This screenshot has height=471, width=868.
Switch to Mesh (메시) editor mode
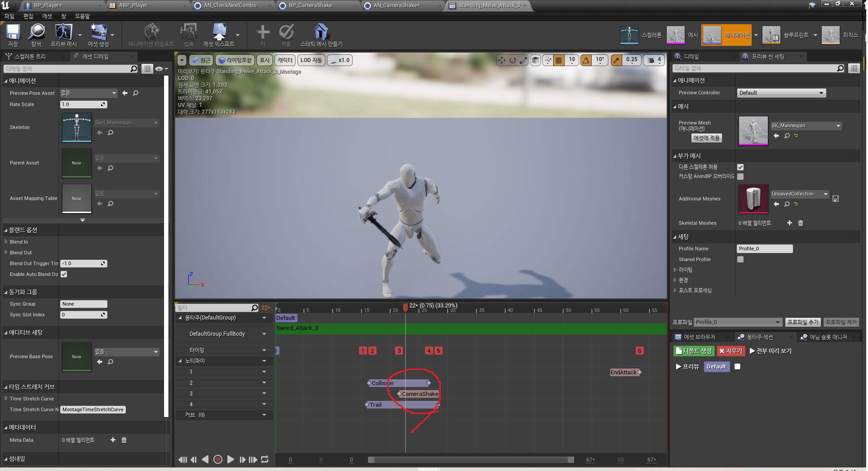click(x=682, y=35)
